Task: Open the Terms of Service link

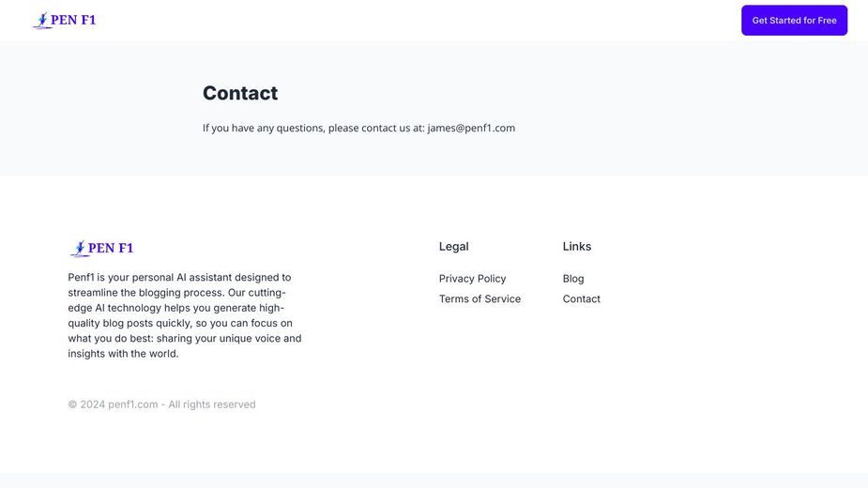Action: coord(480,299)
